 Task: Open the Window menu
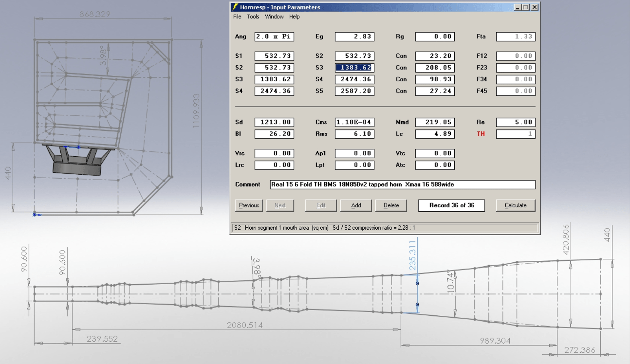click(x=274, y=17)
